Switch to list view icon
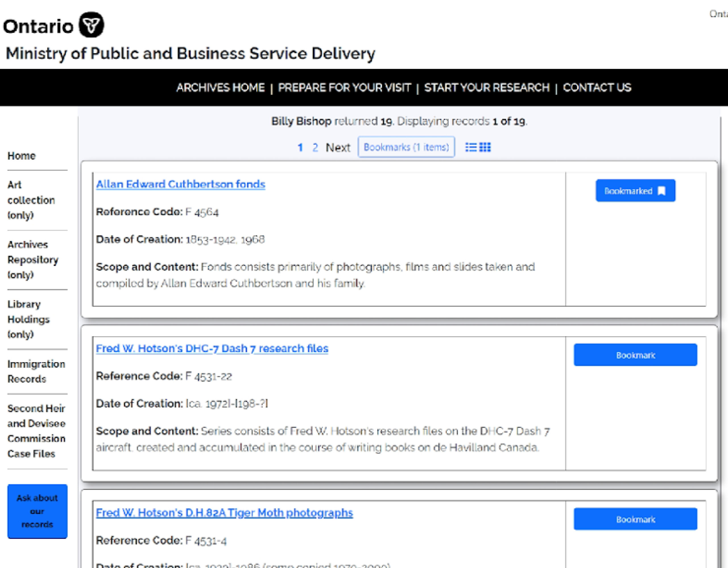Screen dimensions: 728x568 pyautogui.click(x=471, y=147)
